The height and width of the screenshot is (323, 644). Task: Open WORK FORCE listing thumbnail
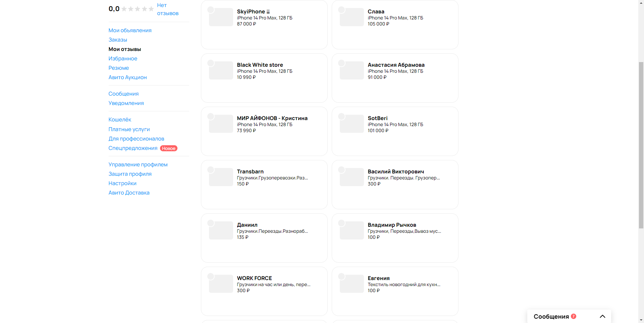click(221, 284)
